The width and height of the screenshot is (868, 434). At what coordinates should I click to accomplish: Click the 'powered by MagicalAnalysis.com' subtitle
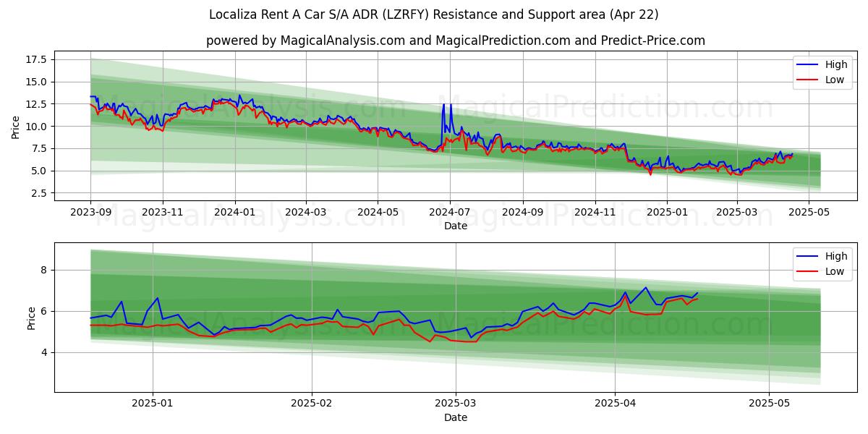pyautogui.click(x=456, y=41)
